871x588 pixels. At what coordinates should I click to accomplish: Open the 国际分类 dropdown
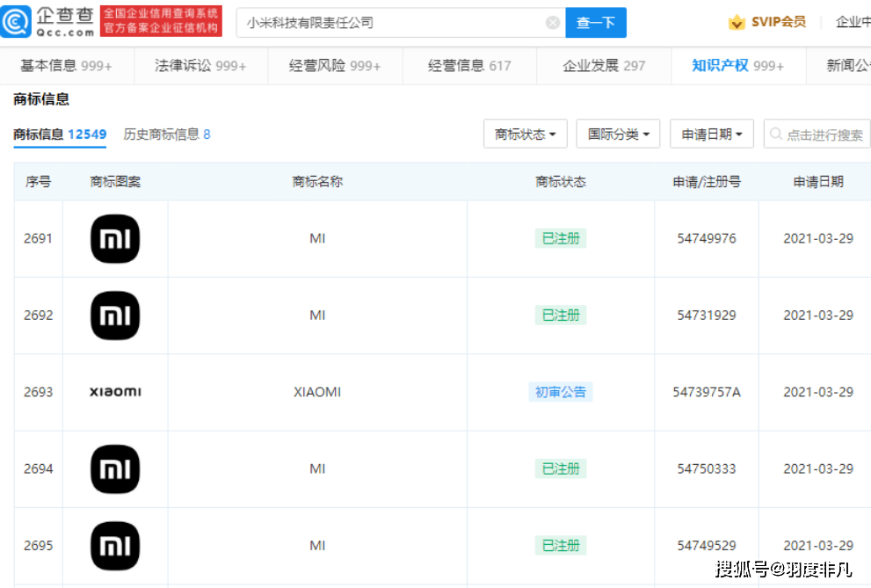tap(618, 134)
